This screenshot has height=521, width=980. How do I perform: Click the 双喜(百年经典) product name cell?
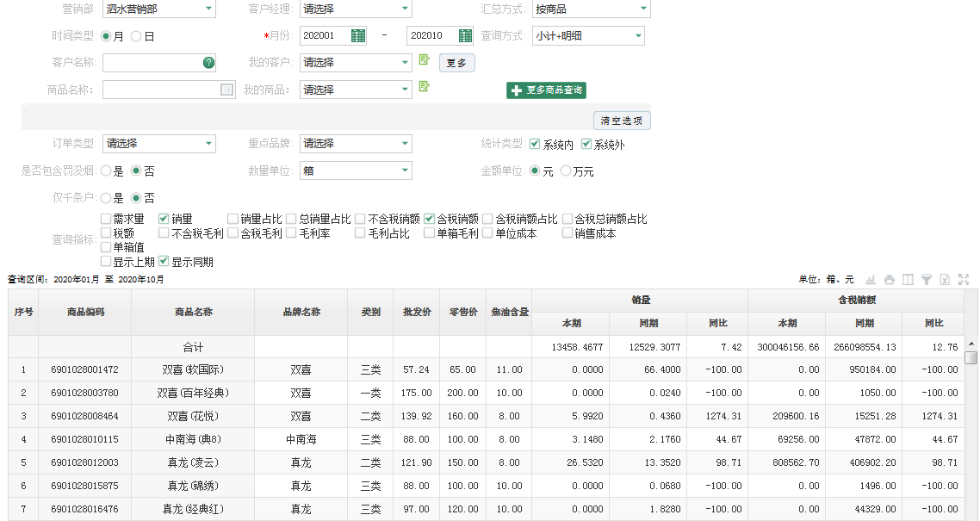click(193, 393)
